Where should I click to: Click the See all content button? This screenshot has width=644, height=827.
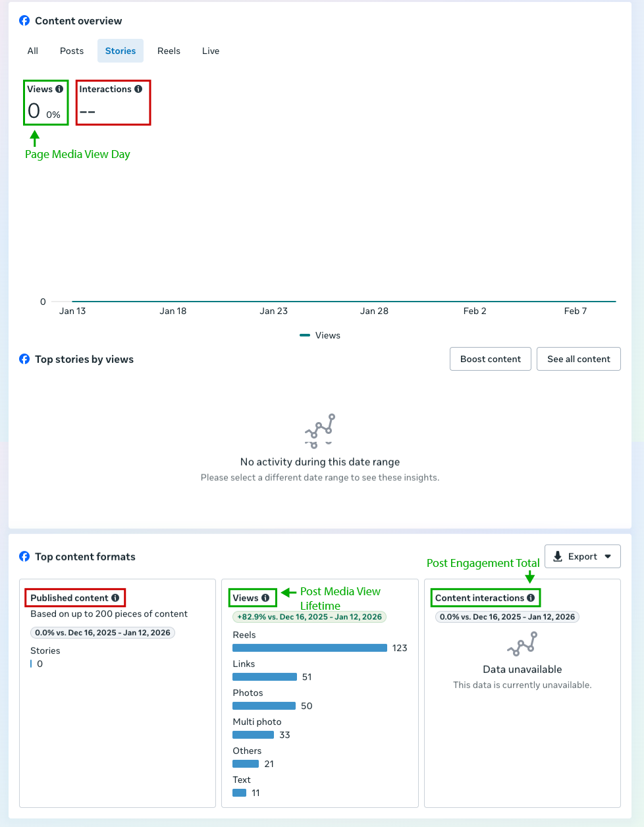click(578, 359)
